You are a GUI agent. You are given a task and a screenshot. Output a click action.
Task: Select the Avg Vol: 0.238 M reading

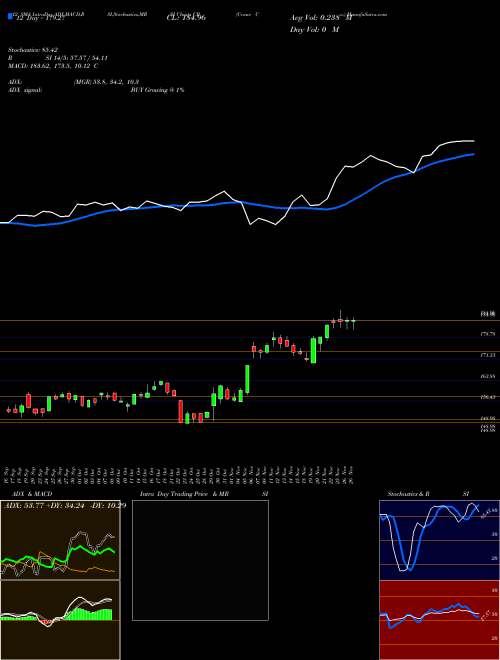[321, 18]
